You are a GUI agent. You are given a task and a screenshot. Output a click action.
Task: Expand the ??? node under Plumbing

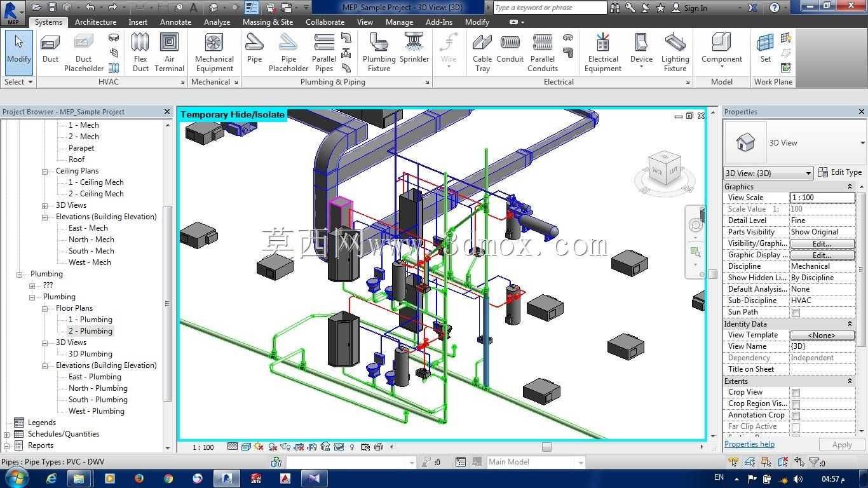tap(32, 286)
